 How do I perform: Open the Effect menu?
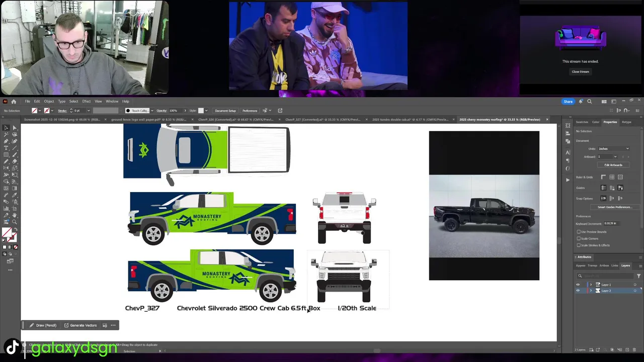point(87,101)
